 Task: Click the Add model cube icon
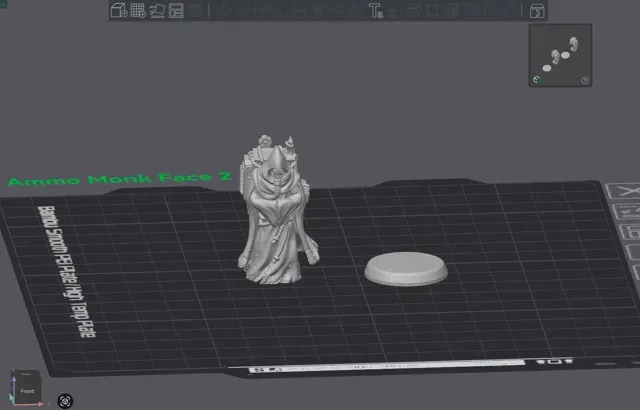click(x=119, y=10)
